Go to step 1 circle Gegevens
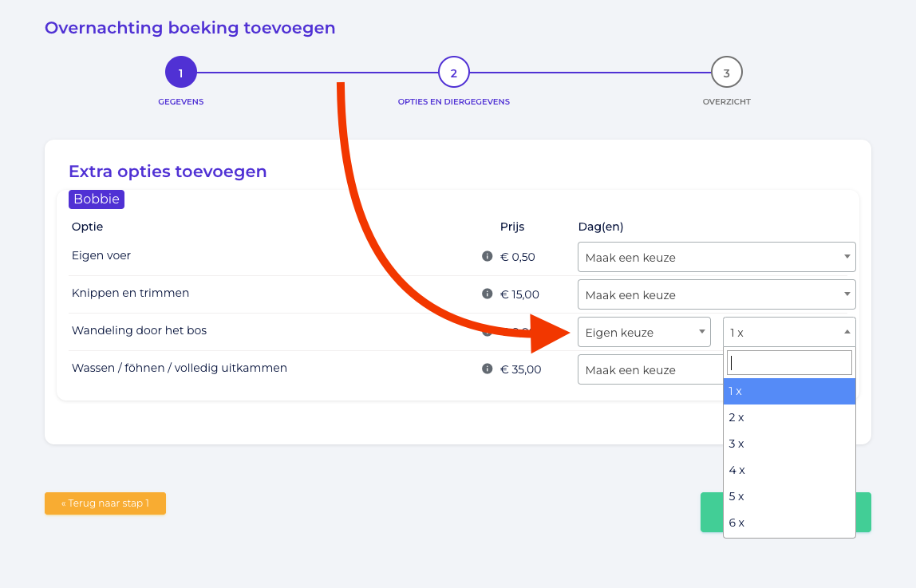This screenshot has width=916, height=588. (x=181, y=73)
